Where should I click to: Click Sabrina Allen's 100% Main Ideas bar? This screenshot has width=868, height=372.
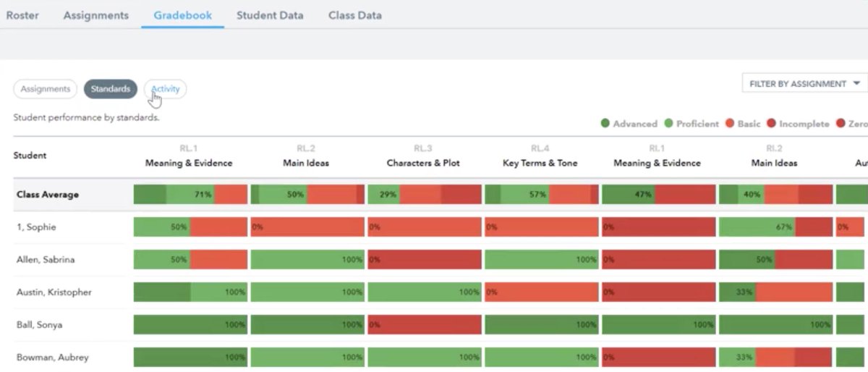pos(307,260)
